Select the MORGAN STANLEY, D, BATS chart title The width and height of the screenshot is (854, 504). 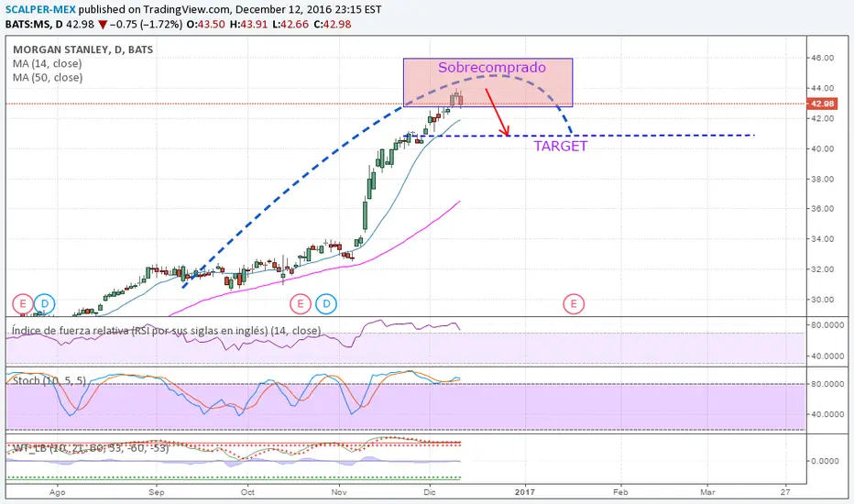click(x=82, y=49)
